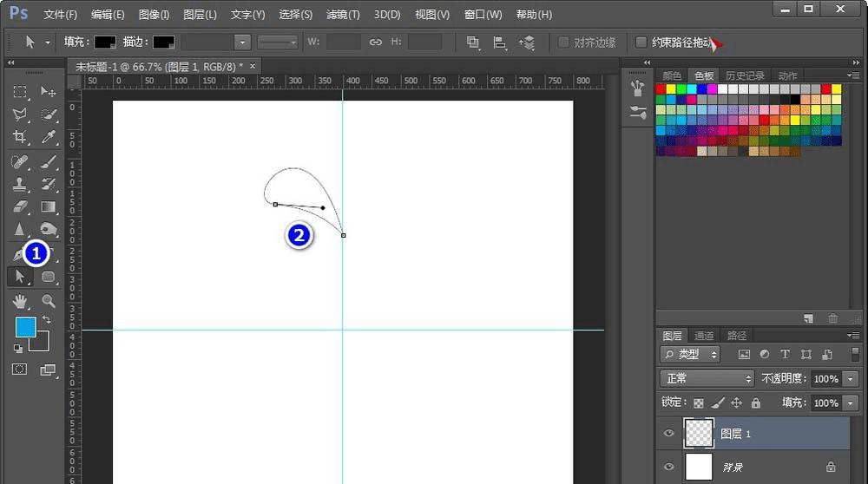This screenshot has width=868, height=484.
Task: Select the Eraser tool
Action: pos(19,206)
